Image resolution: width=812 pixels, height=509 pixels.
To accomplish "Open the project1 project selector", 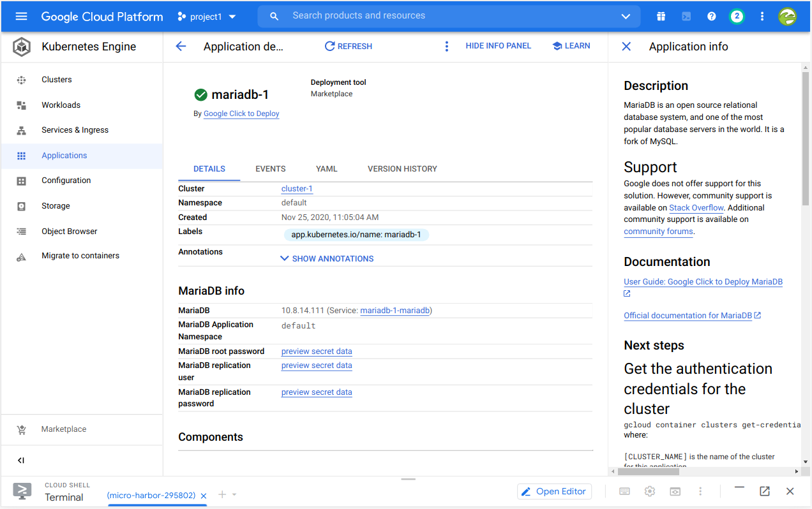I will coord(207,17).
